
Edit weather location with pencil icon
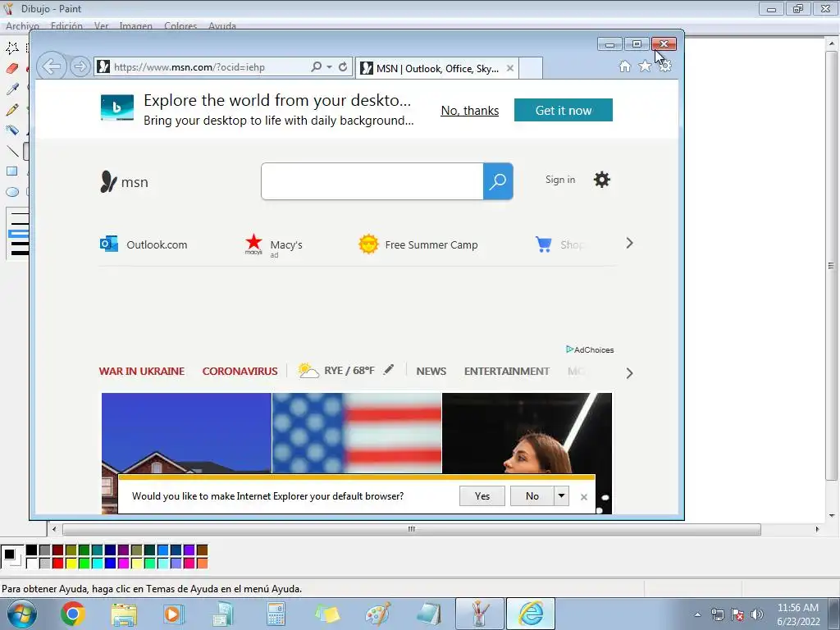pos(388,370)
